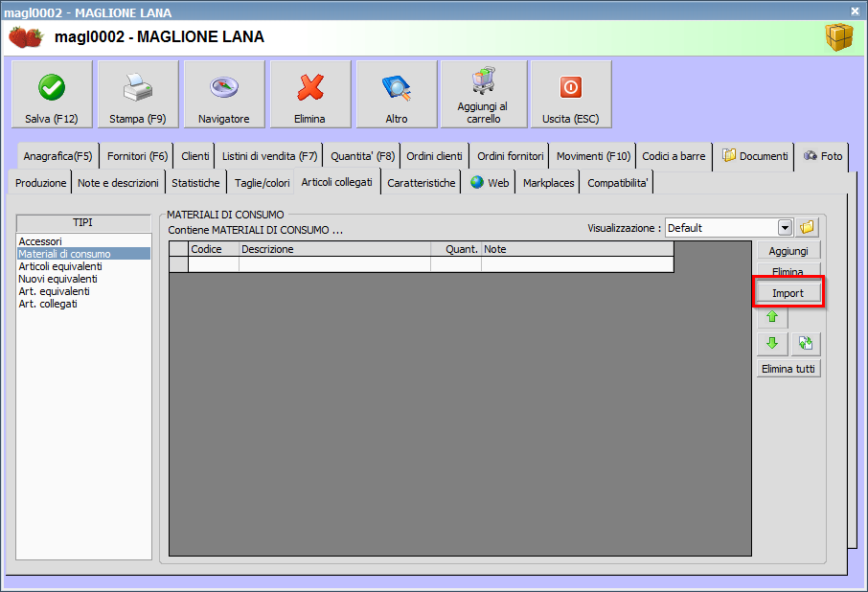The width and height of the screenshot is (868, 592).
Task: Expand the Visualizzazione Default dropdown
Action: (785, 227)
